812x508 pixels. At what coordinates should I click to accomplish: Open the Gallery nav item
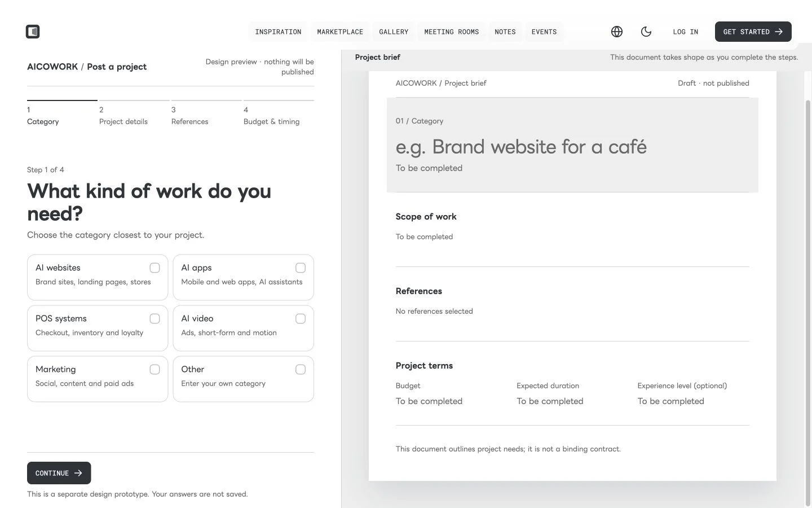394,32
